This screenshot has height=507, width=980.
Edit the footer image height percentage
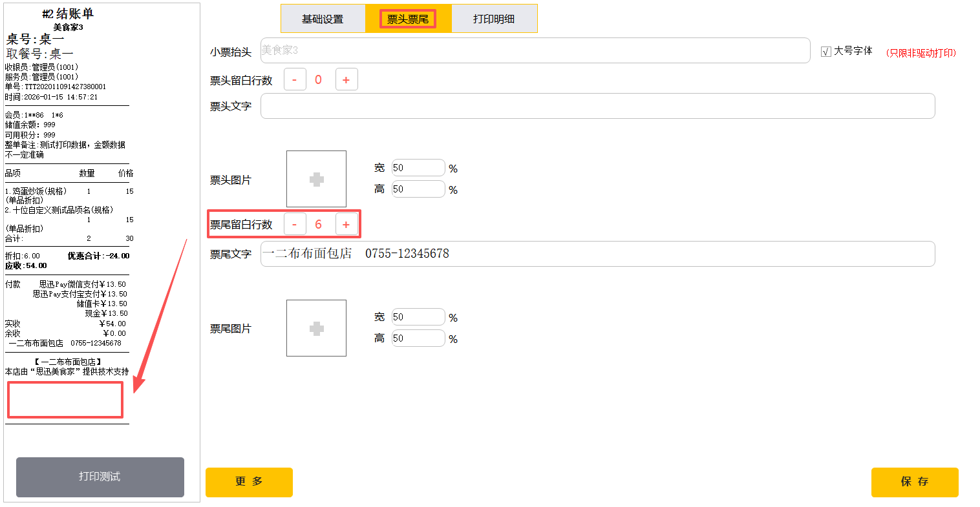tap(418, 338)
